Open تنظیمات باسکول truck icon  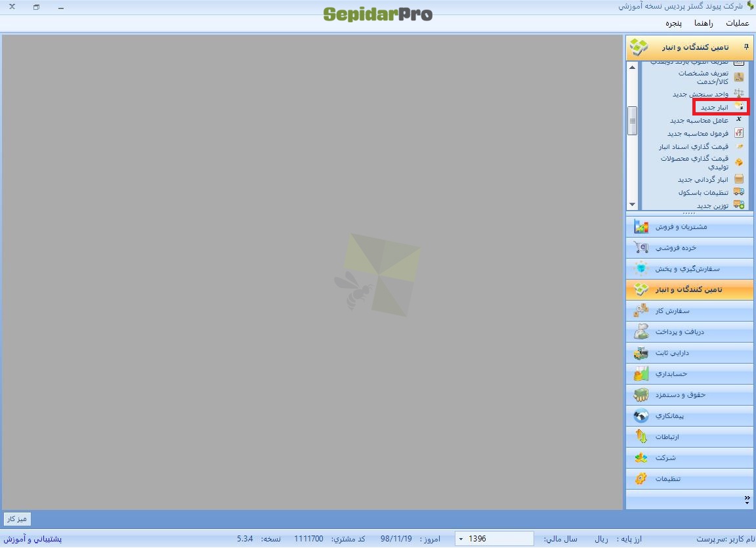pyautogui.click(x=739, y=192)
